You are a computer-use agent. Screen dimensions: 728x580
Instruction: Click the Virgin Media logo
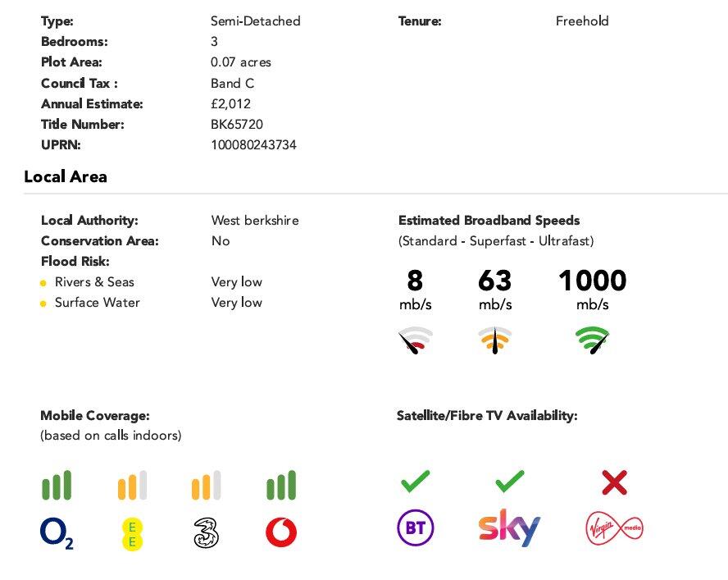(615, 528)
